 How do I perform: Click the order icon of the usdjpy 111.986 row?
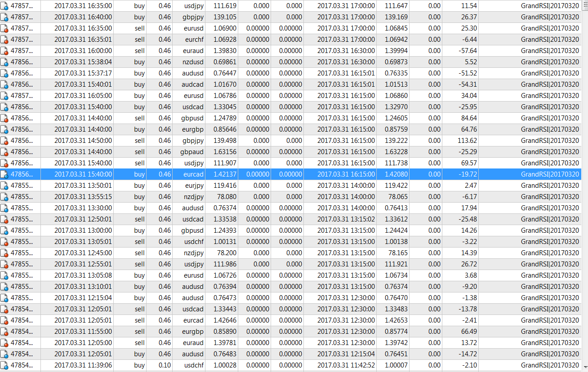click(x=4, y=264)
